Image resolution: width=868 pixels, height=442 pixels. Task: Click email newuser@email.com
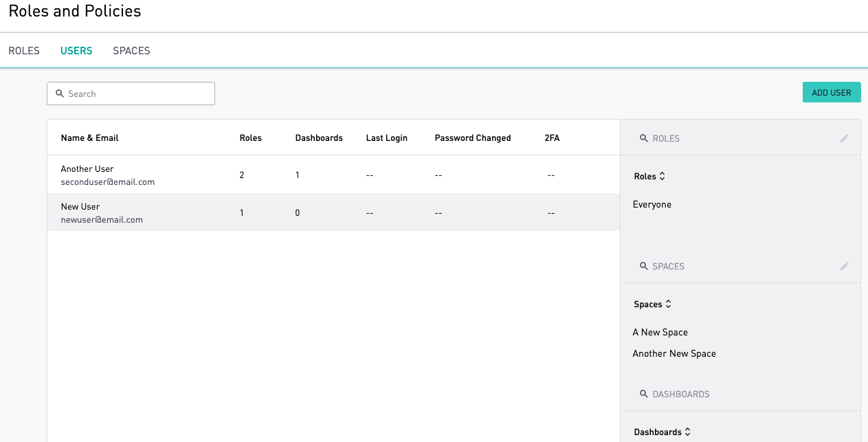pos(102,220)
